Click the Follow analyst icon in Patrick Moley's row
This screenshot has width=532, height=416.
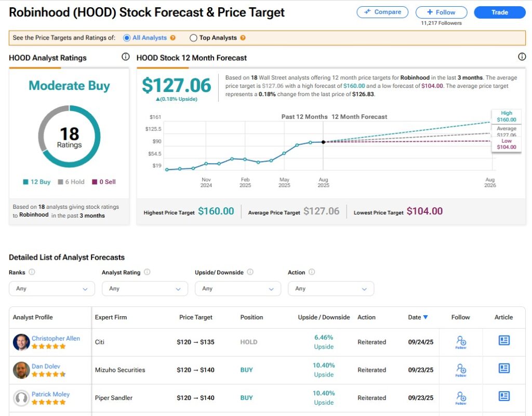coord(460,396)
